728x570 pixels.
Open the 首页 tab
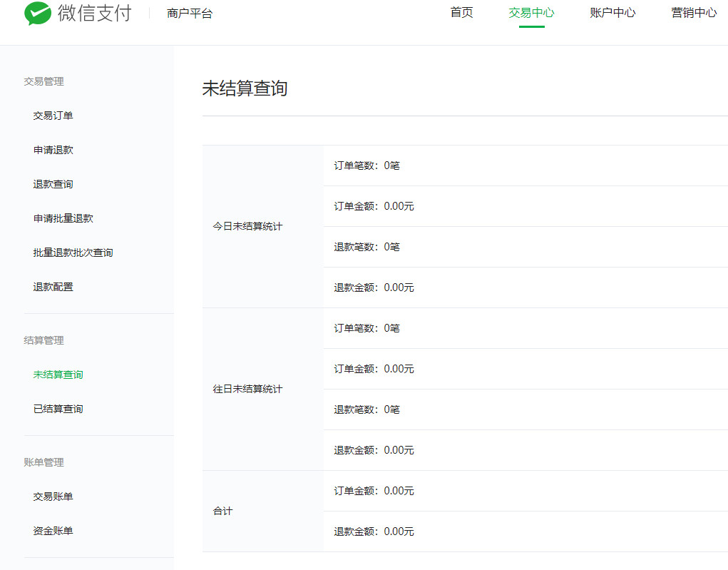(461, 13)
